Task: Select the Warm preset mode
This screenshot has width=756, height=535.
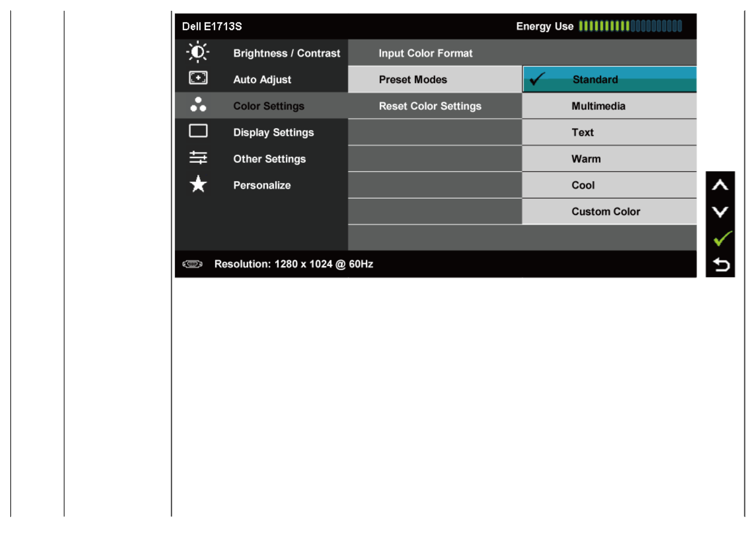Action: pyautogui.click(x=610, y=159)
